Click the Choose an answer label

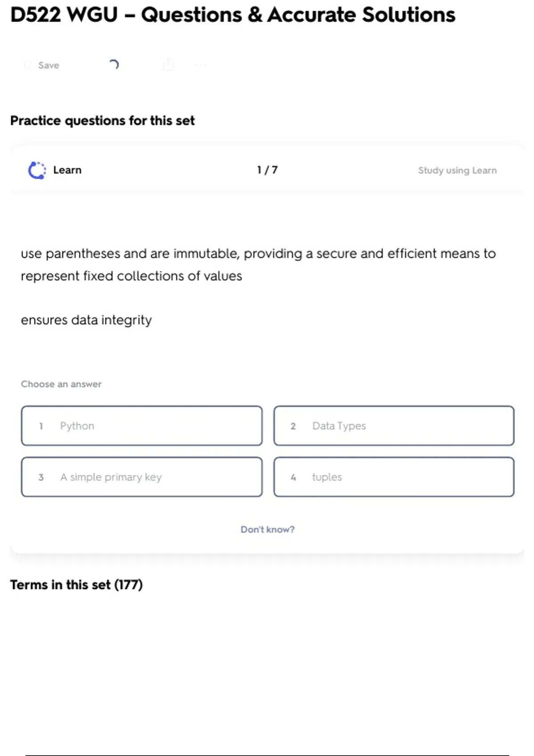pos(61,384)
